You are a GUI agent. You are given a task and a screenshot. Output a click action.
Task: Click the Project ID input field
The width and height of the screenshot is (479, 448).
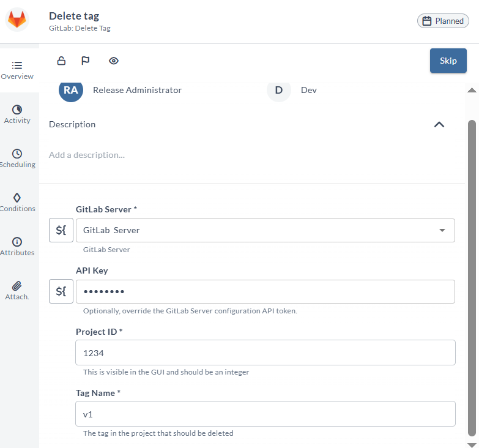click(265, 353)
